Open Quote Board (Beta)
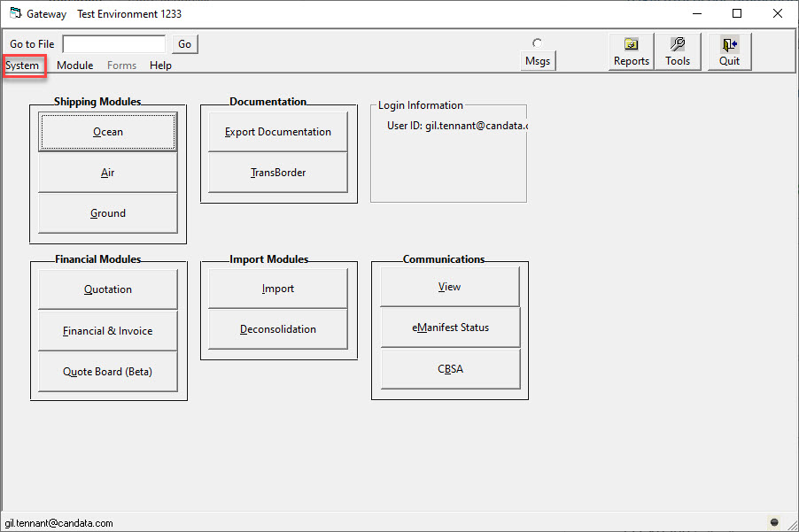 pos(108,372)
